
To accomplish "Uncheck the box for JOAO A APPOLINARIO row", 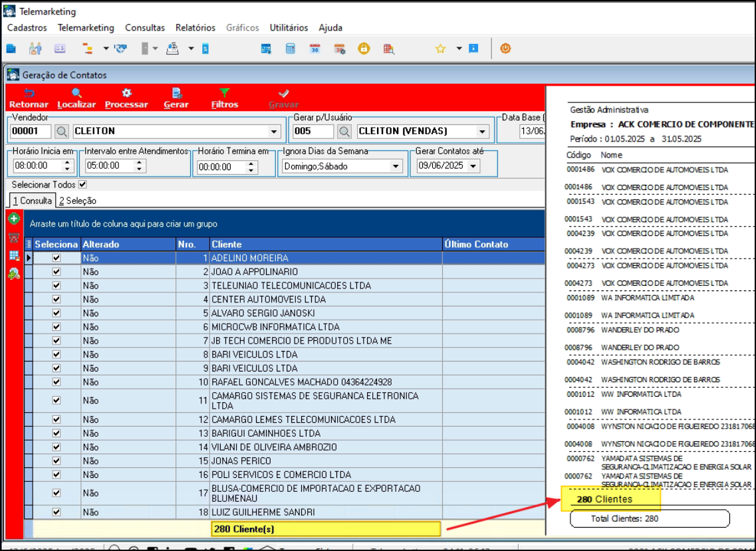I will click(57, 272).
